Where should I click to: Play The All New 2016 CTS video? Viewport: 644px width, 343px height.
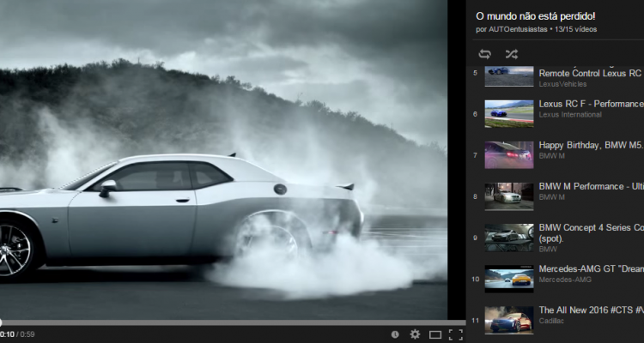coord(590,310)
